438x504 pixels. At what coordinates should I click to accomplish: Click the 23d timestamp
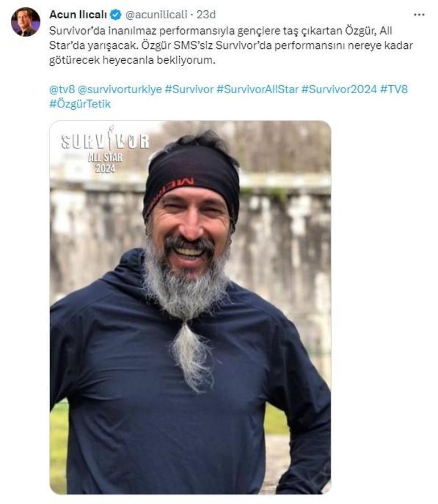click(206, 14)
